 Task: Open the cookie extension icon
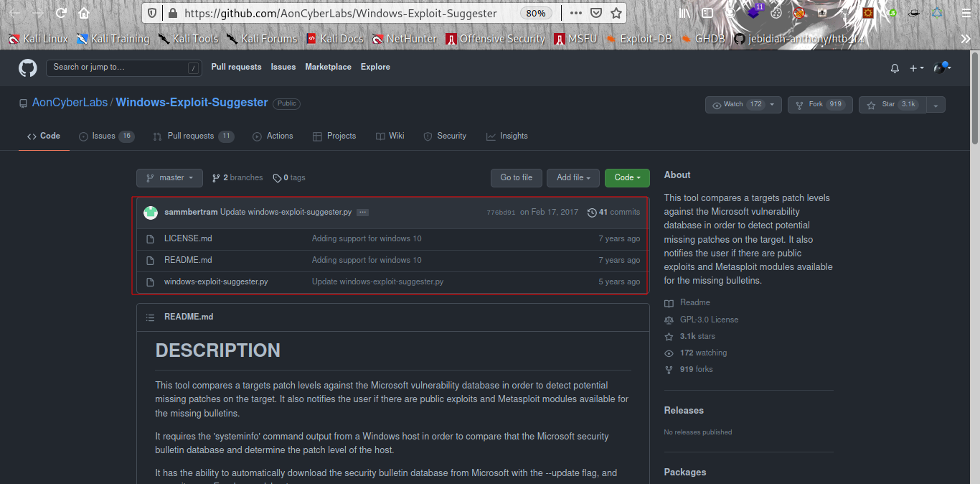tap(777, 13)
